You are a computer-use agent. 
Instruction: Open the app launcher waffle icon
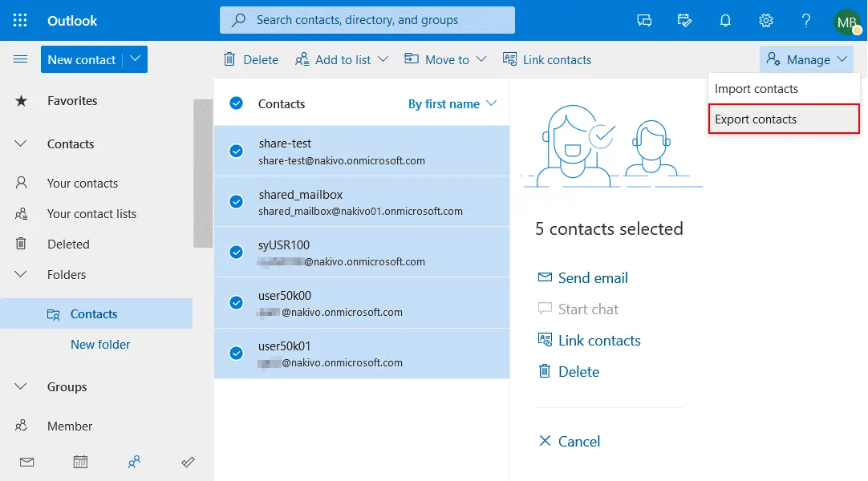(20, 21)
